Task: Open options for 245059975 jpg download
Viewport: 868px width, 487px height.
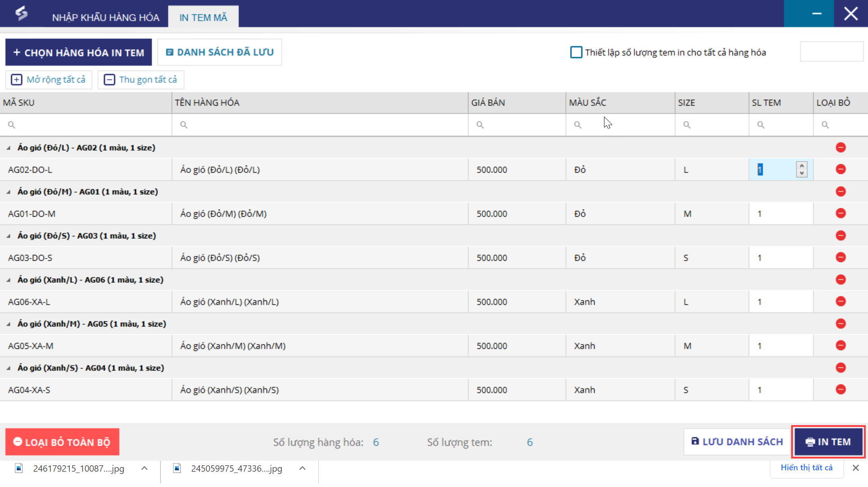Action: [302, 468]
